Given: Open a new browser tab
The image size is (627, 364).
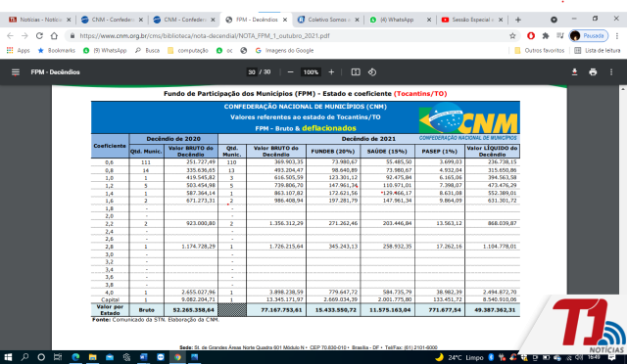Looking at the screenshot, I should point(518,20).
